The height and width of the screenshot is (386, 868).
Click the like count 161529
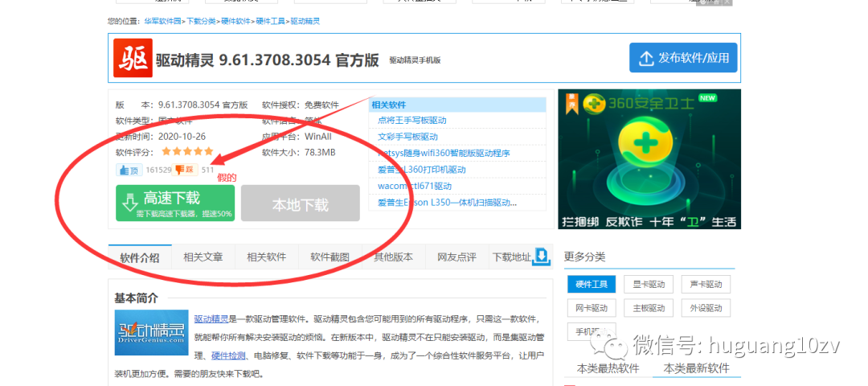[x=158, y=170]
